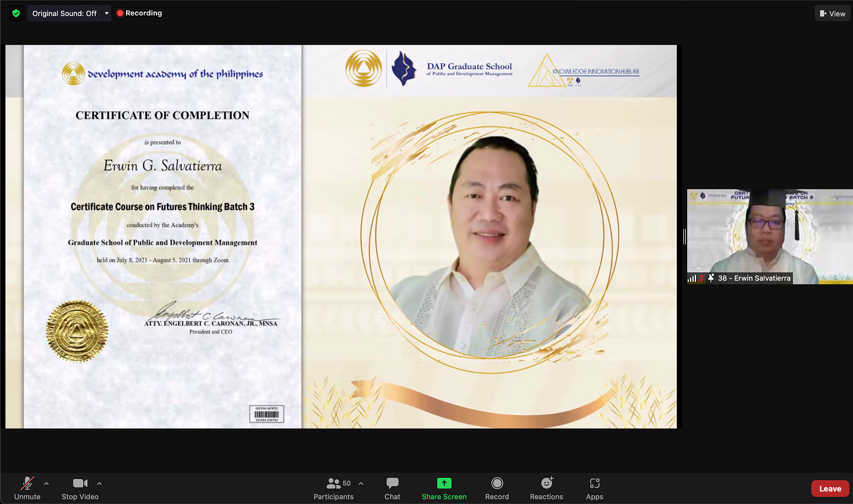The height and width of the screenshot is (504, 853).
Task: Expand video options chevron beside Stop Video
Action: pyautogui.click(x=99, y=483)
